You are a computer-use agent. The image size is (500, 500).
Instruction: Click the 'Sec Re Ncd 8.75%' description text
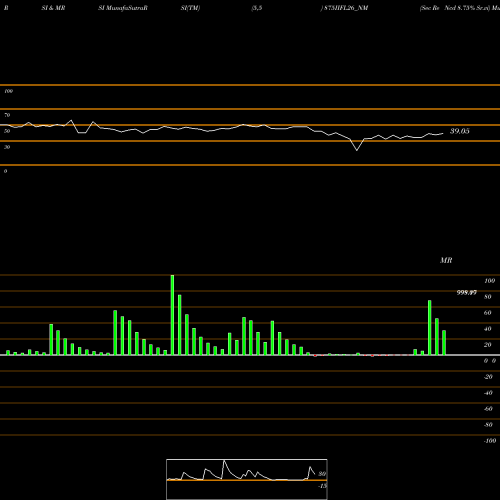click(446, 8)
